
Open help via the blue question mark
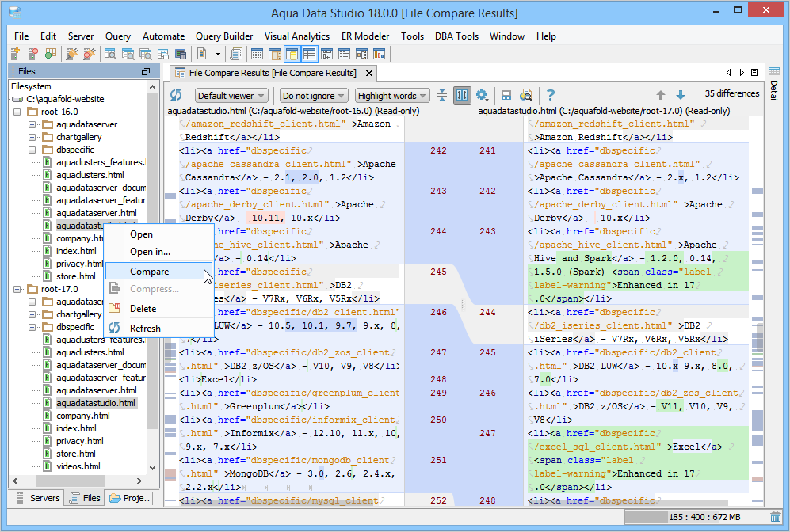click(551, 95)
